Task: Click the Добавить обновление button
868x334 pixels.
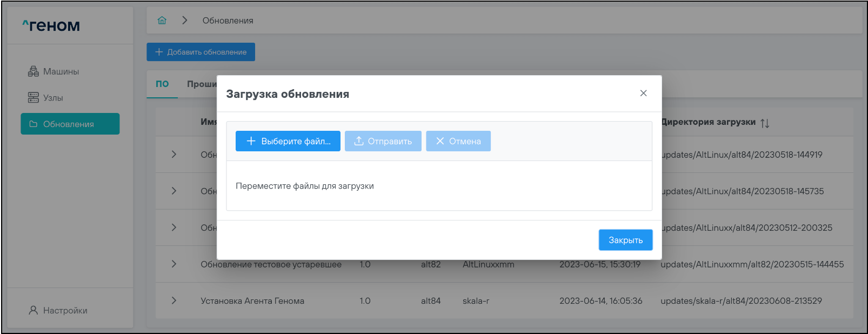Action: [x=201, y=52]
